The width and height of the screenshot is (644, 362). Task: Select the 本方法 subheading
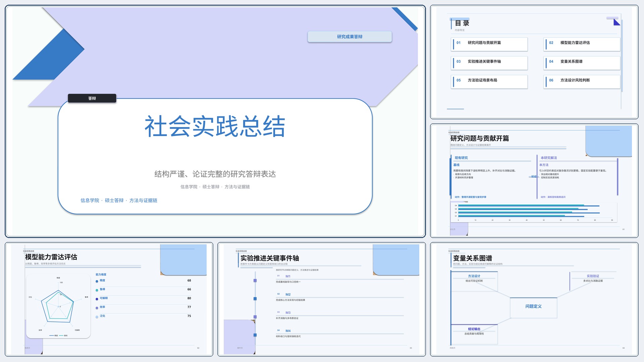[544, 165]
